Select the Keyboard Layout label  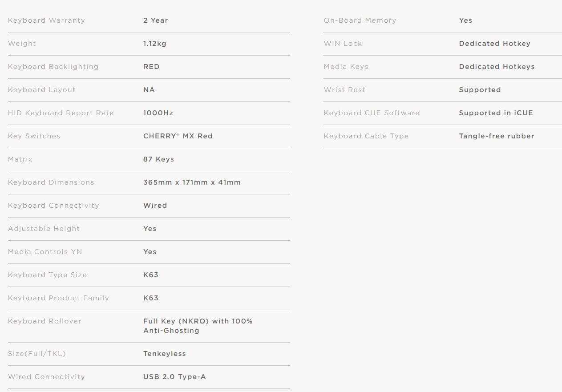tap(42, 90)
